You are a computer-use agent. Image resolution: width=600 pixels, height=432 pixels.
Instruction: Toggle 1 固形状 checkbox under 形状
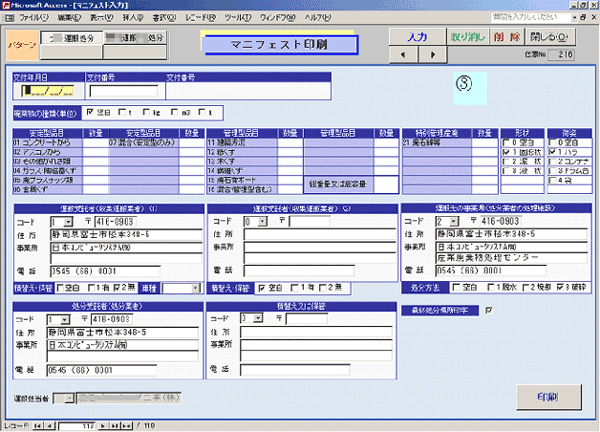(506, 152)
